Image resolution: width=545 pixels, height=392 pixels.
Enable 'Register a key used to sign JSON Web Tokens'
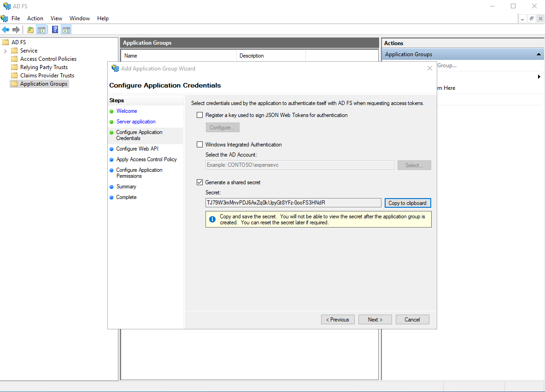tap(199, 115)
